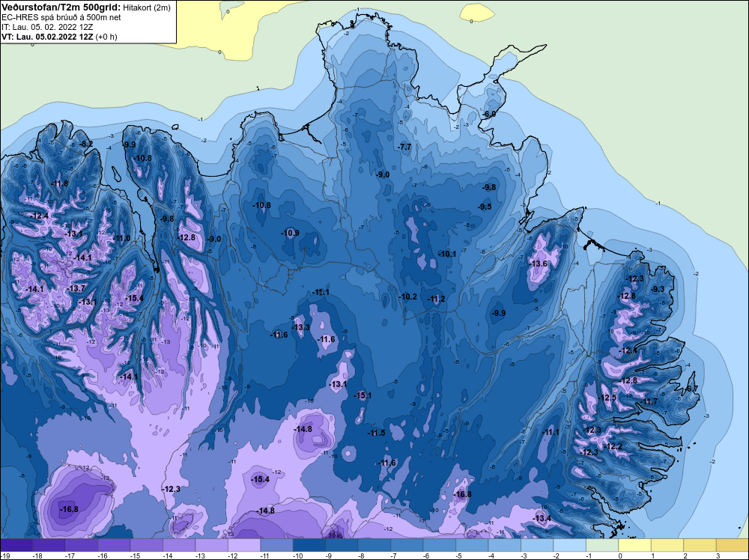Select the -13.4 temperature value

pos(542,519)
